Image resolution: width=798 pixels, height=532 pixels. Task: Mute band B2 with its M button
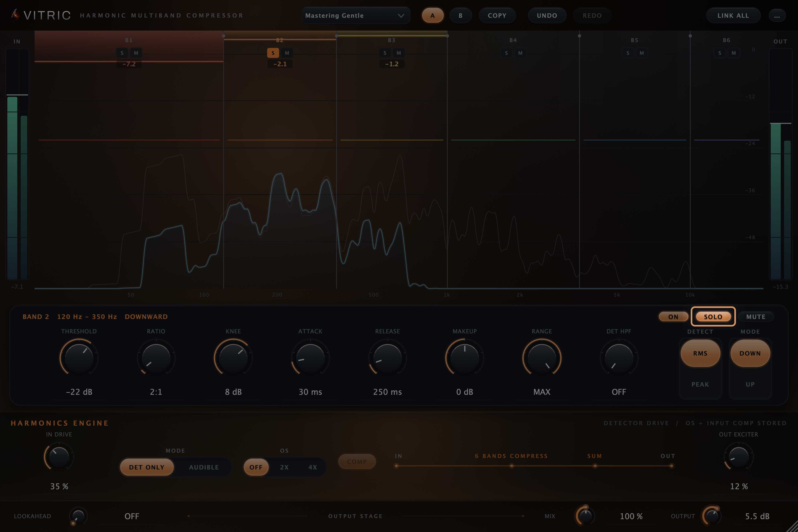click(287, 53)
